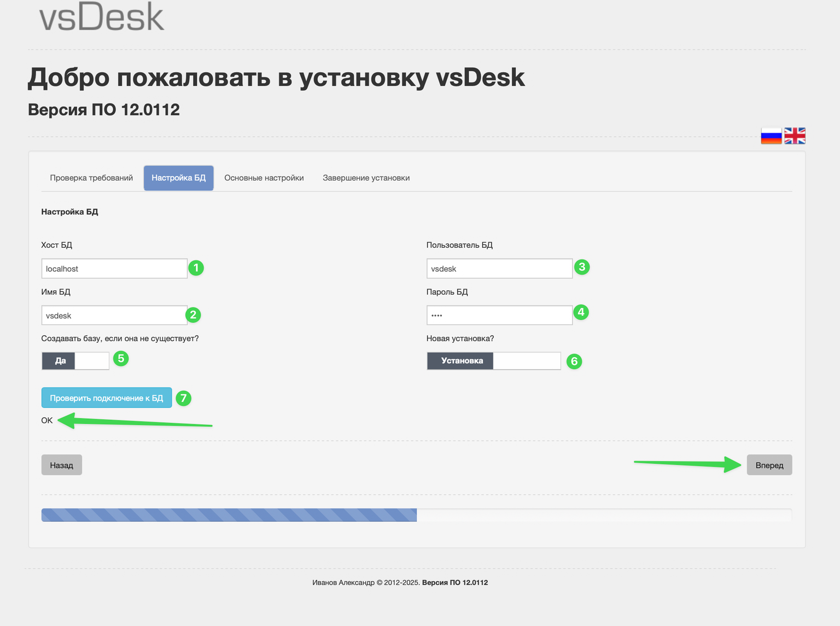Click green badge number 5

point(121,359)
